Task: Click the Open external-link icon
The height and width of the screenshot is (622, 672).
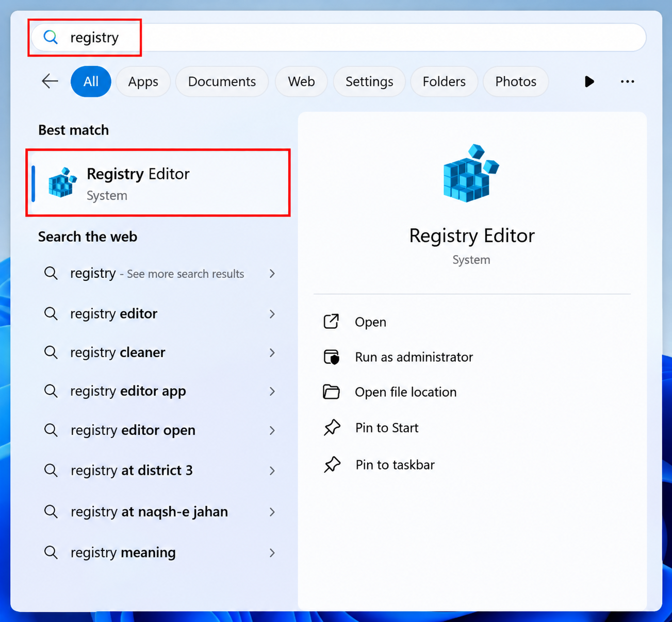Action: [x=331, y=322]
